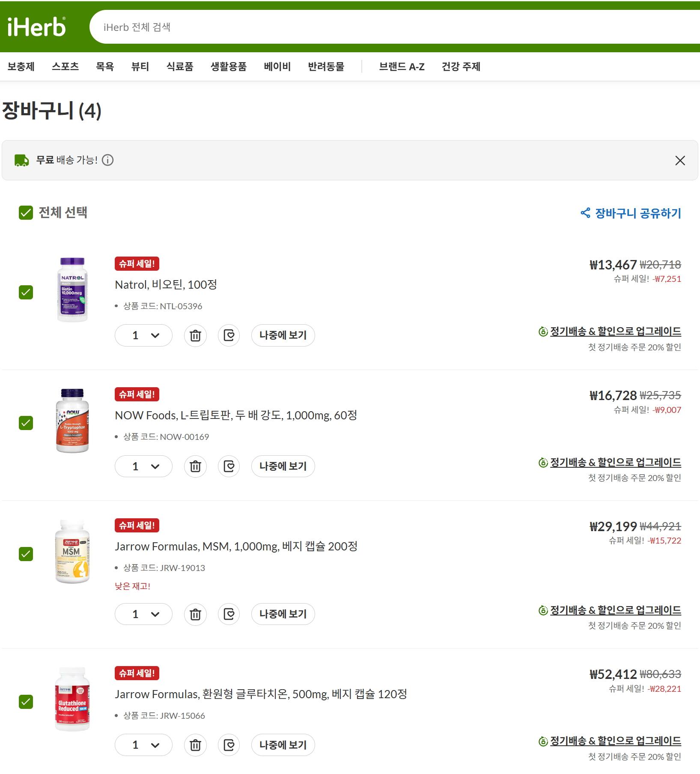This screenshot has width=700, height=774.
Task: Dismiss the free shipping banner
Action: click(x=680, y=161)
